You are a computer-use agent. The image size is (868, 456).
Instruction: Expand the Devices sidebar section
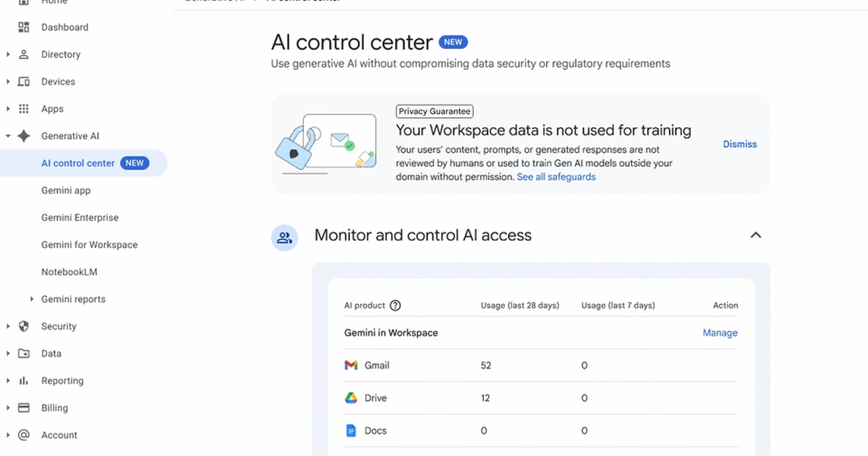8,82
